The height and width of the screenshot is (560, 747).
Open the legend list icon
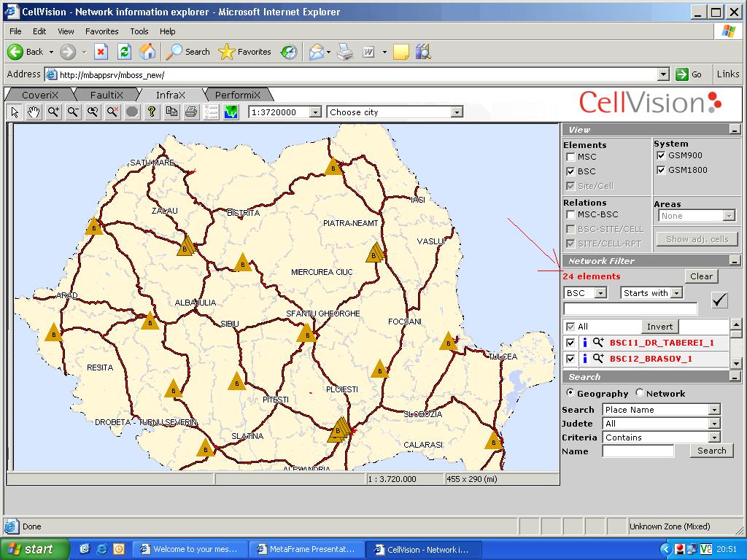click(x=211, y=112)
